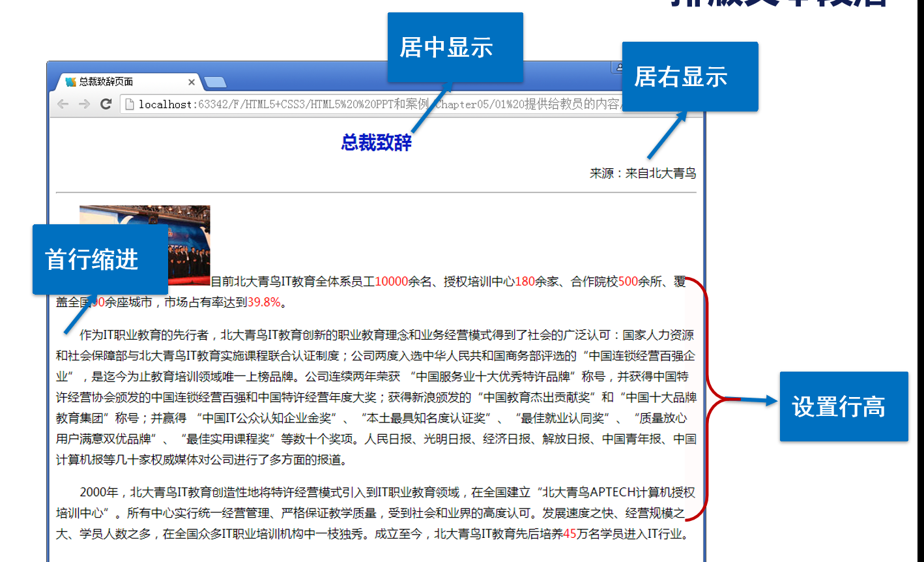Click the red number 500
Image resolution: width=924 pixels, height=562 pixels.
628,282
